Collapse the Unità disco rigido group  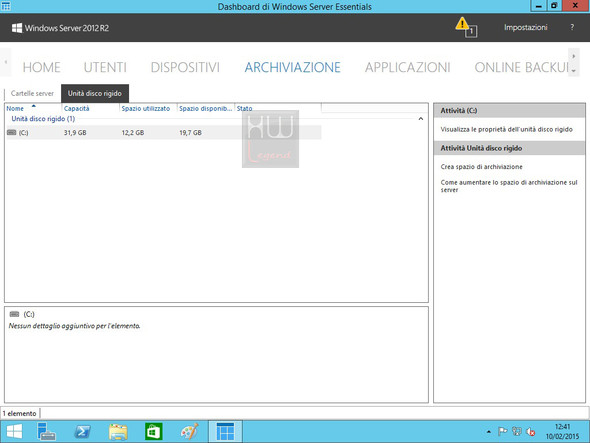[421, 119]
